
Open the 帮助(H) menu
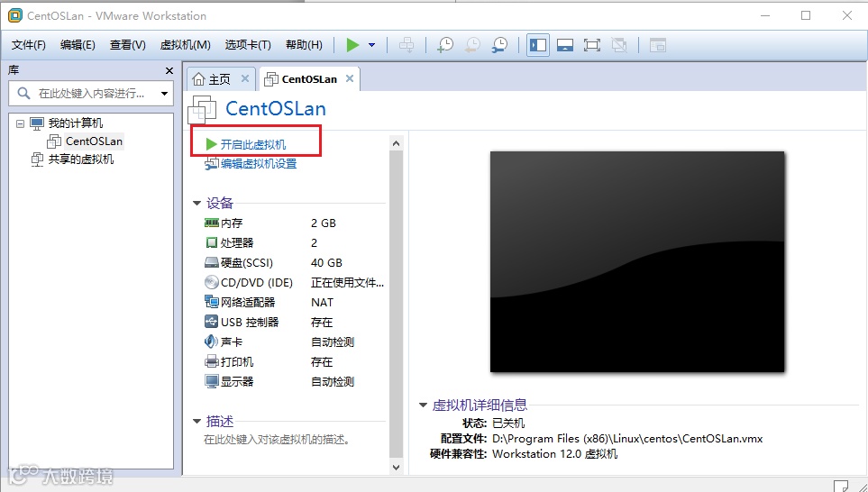pyautogui.click(x=304, y=45)
